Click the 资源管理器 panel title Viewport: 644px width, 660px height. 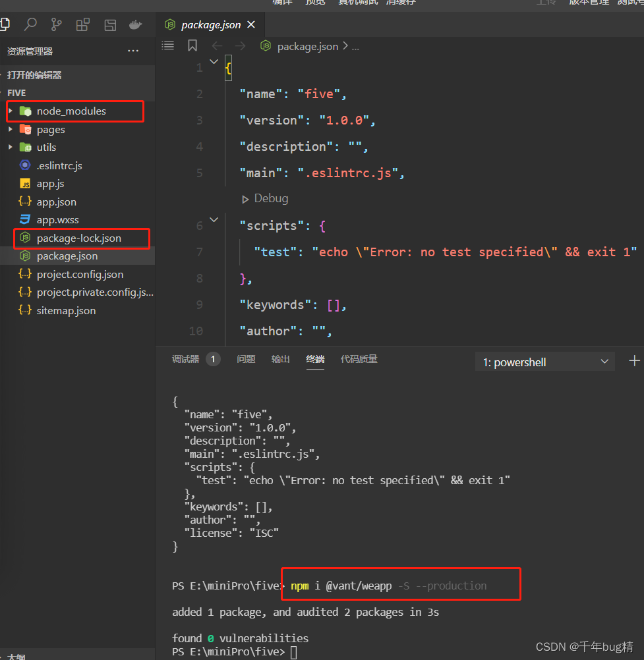tap(30, 51)
